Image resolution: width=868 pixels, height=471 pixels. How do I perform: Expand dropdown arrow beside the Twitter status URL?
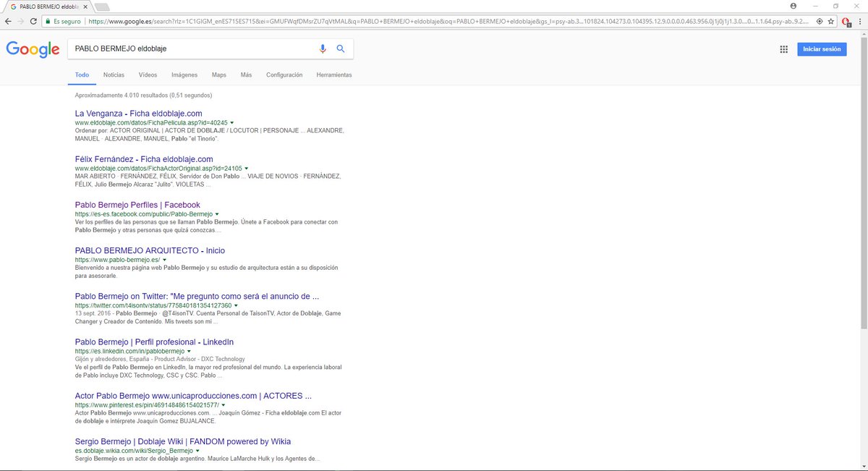pos(236,305)
